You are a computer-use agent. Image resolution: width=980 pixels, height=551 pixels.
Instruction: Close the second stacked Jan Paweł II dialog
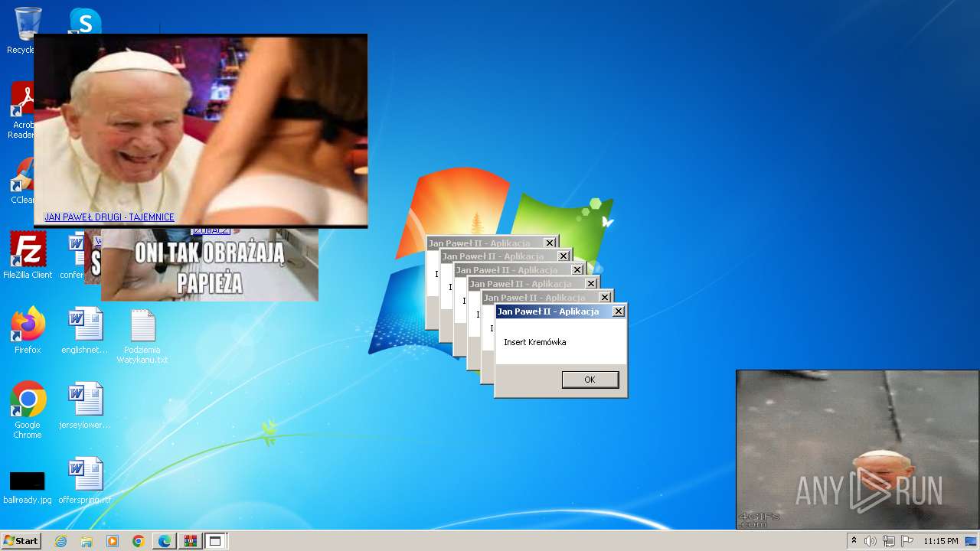(563, 256)
